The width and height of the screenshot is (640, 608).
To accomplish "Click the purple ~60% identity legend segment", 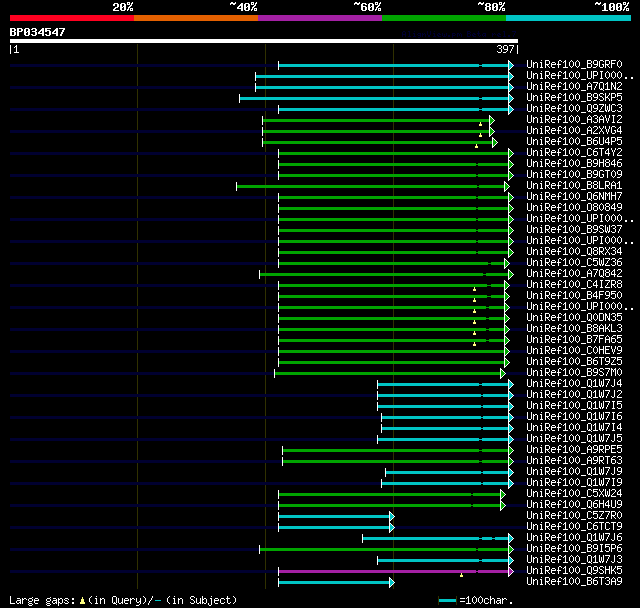I will [x=320, y=18].
